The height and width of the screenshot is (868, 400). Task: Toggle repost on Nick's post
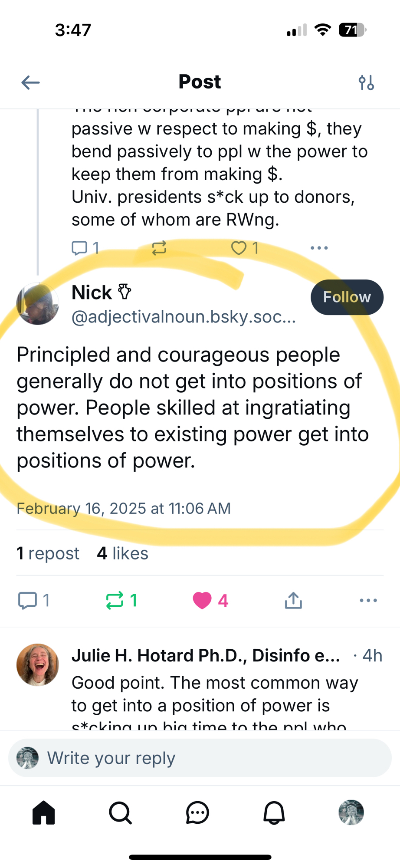tap(115, 601)
